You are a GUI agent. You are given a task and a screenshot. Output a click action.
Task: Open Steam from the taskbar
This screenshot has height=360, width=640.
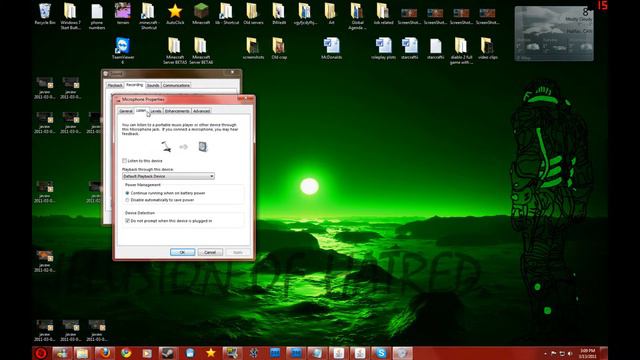(169, 353)
